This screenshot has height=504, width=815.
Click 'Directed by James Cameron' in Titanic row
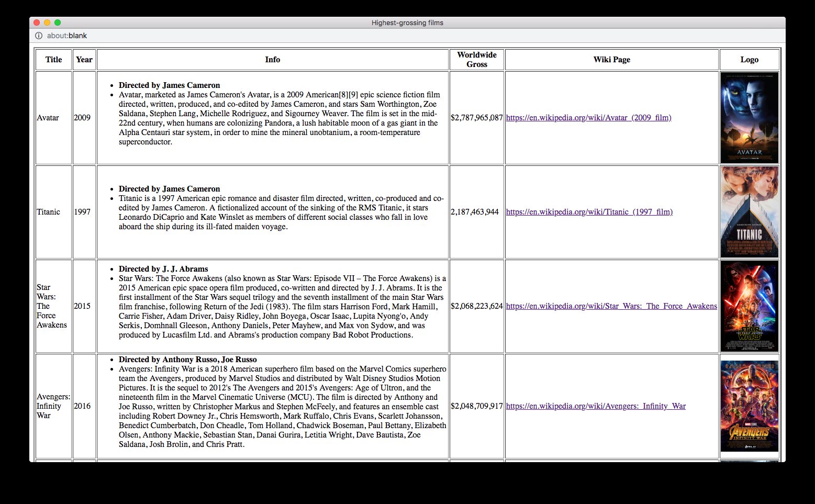click(169, 189)
